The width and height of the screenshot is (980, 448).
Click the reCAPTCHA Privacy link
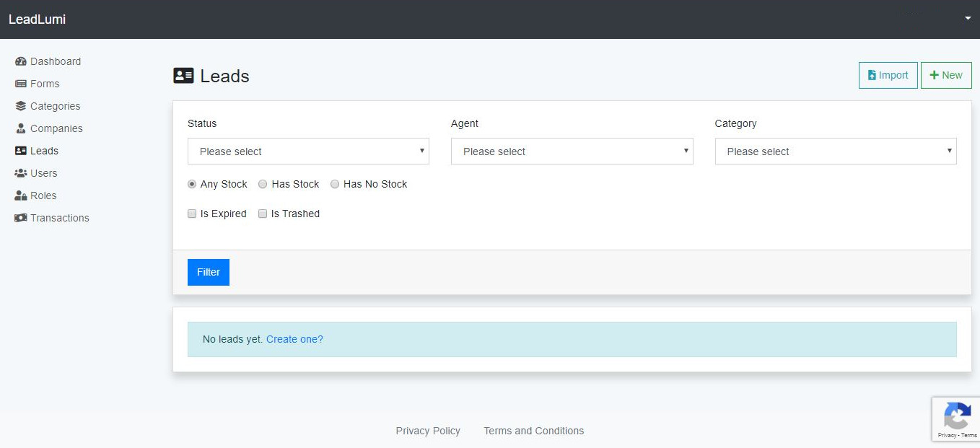tap(946, 435)
